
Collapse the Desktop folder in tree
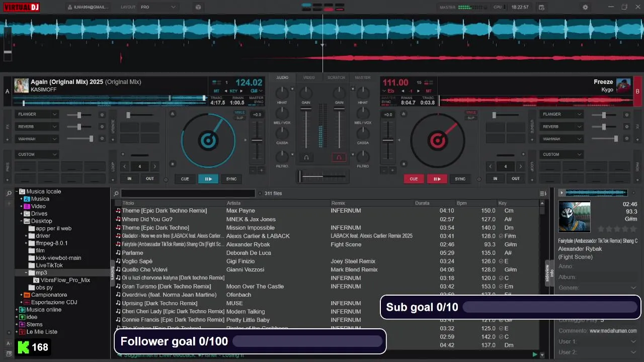[22, 221]
